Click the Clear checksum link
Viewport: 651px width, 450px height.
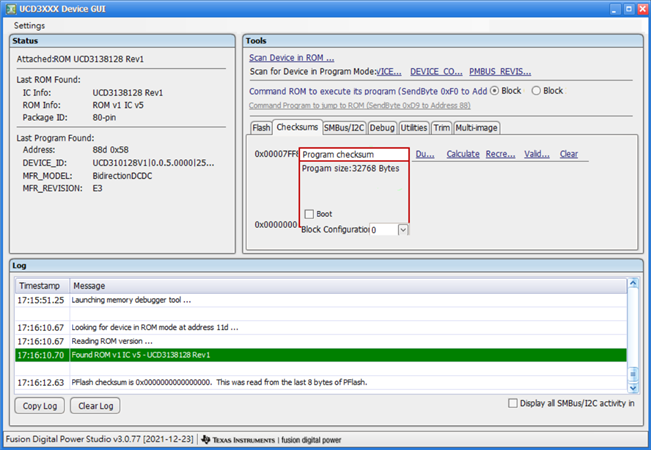pos(568,154)
